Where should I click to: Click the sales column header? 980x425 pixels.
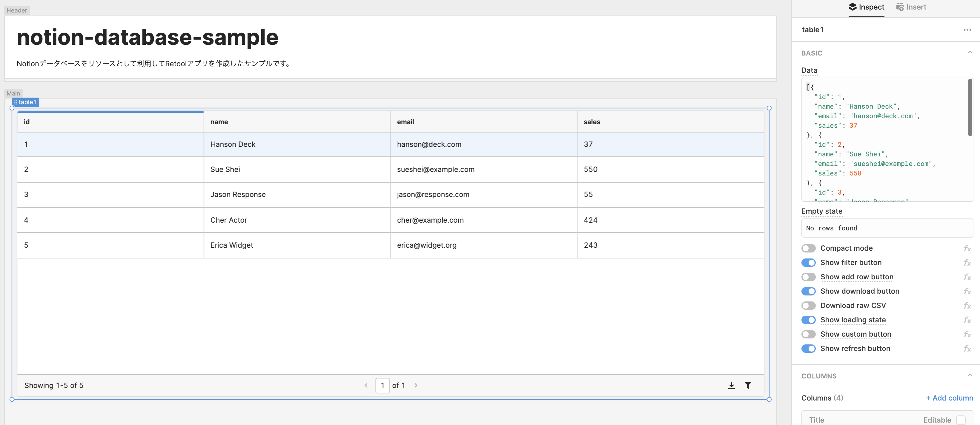click(x=670, y=122)
